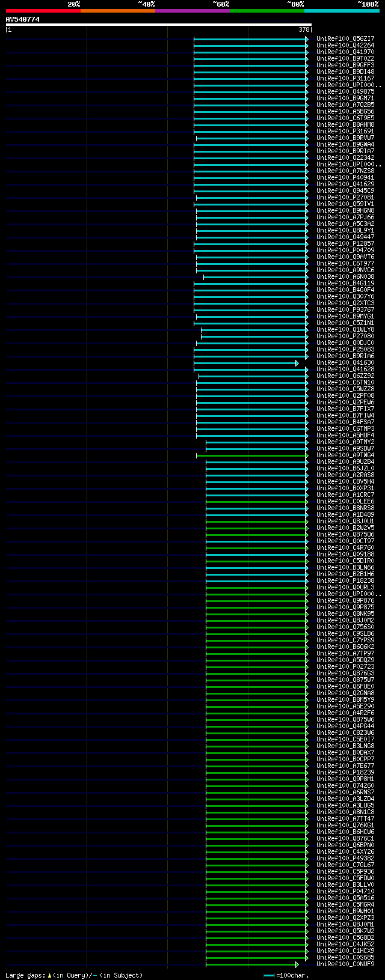Select the UniRef100_P31691 label
The height and width of the screenshot is (980, 385).
(x=345, y=131)
